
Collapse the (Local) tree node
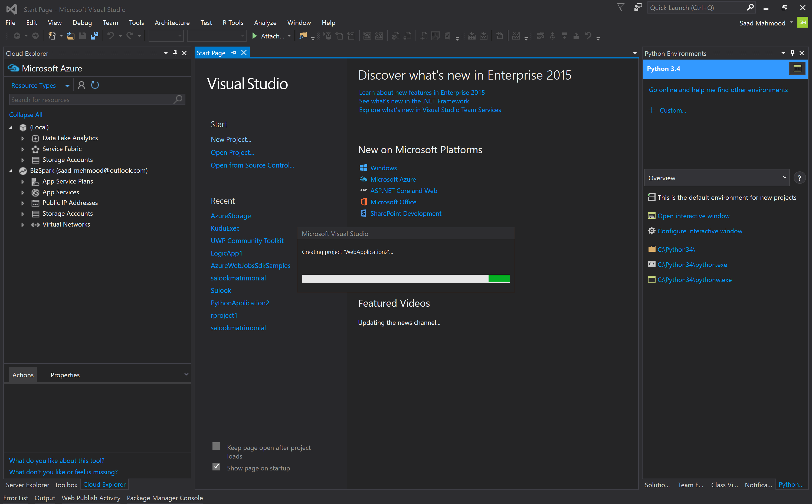coord(11,127)
